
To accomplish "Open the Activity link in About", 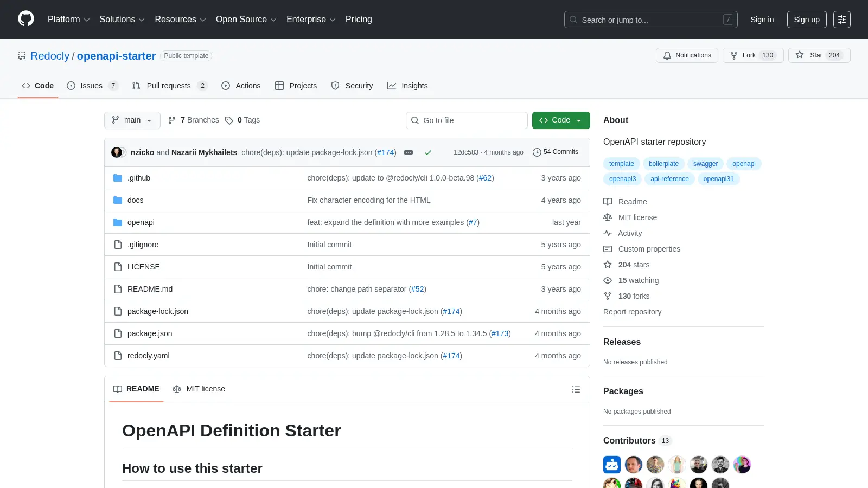I will click(623, 233).
